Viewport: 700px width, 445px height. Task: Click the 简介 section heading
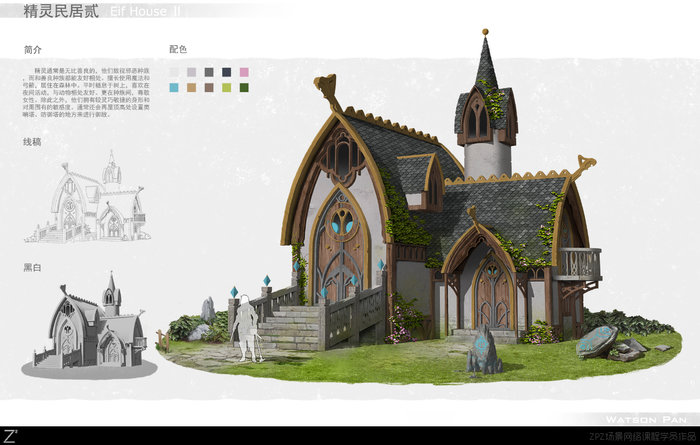tap(33, 49)
